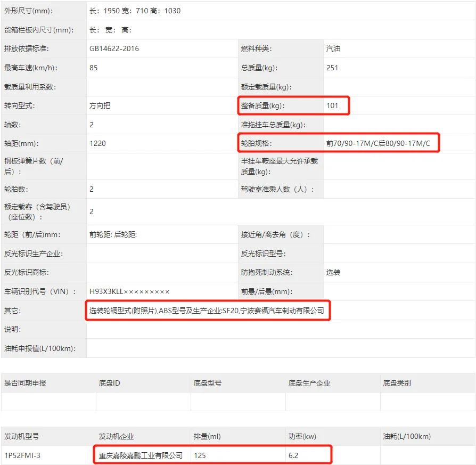The image size is (476, 465).
Task: Click the 底盘ID column header
Action: pyautogui.click(x=110, y=383)
